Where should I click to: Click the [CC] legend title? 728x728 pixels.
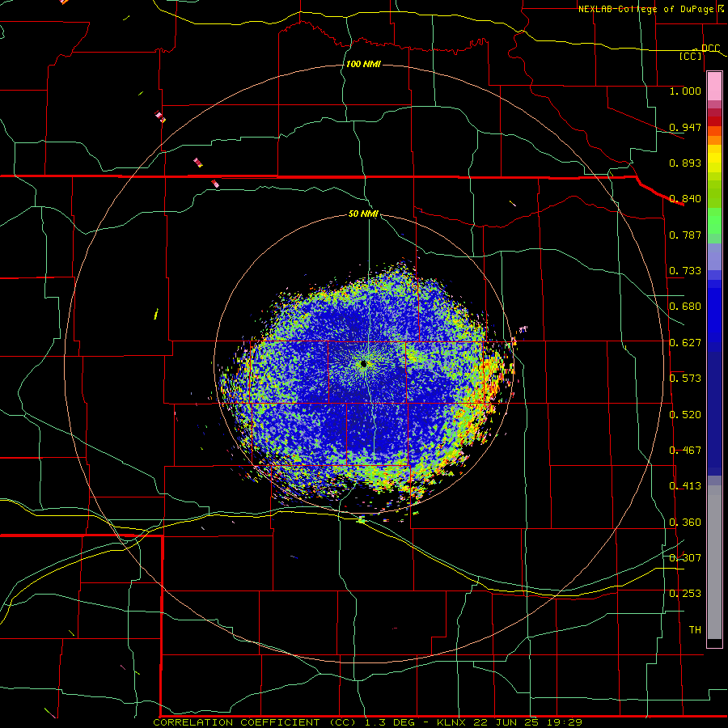tap(691, 56)
